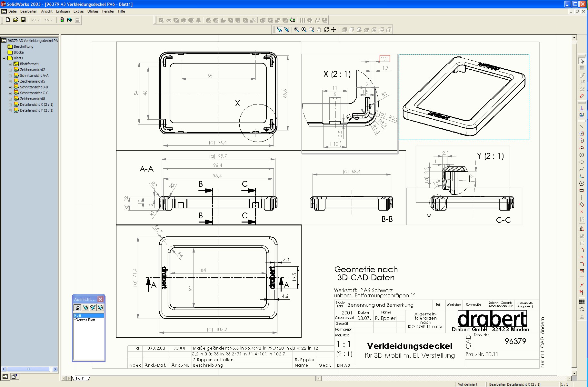The width and height of the screenshot is (588, 387).
Task: Collapse the Blatt1 tree node
Action: pos(4,58)
